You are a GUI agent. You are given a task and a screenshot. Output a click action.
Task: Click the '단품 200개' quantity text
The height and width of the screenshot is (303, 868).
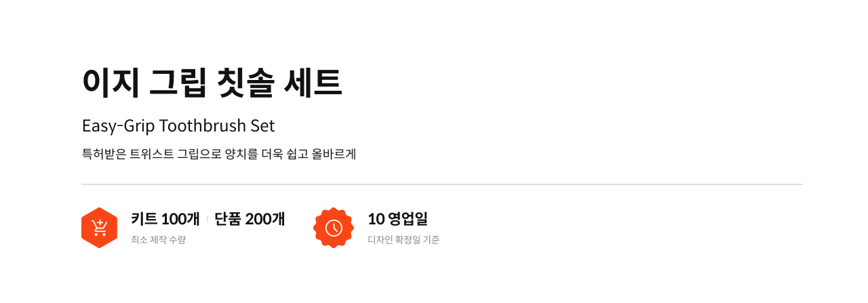point(250,219)
